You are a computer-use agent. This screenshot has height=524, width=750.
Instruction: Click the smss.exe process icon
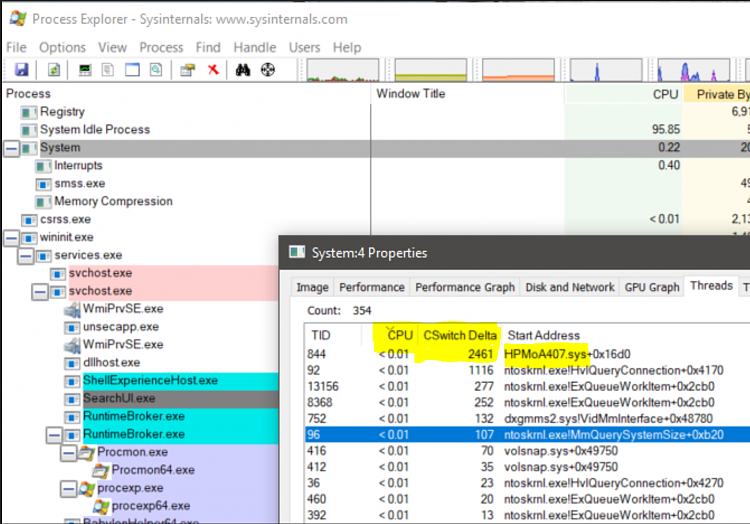pos(44,184)
